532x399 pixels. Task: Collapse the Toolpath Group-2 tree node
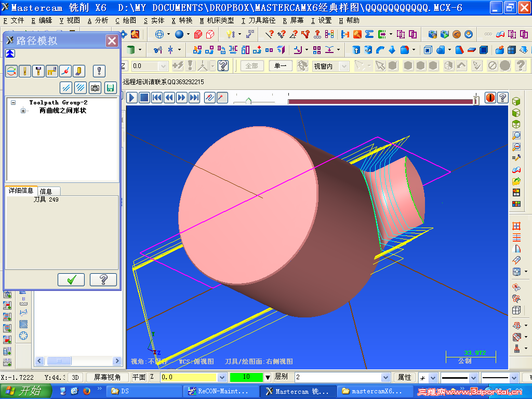14,102
